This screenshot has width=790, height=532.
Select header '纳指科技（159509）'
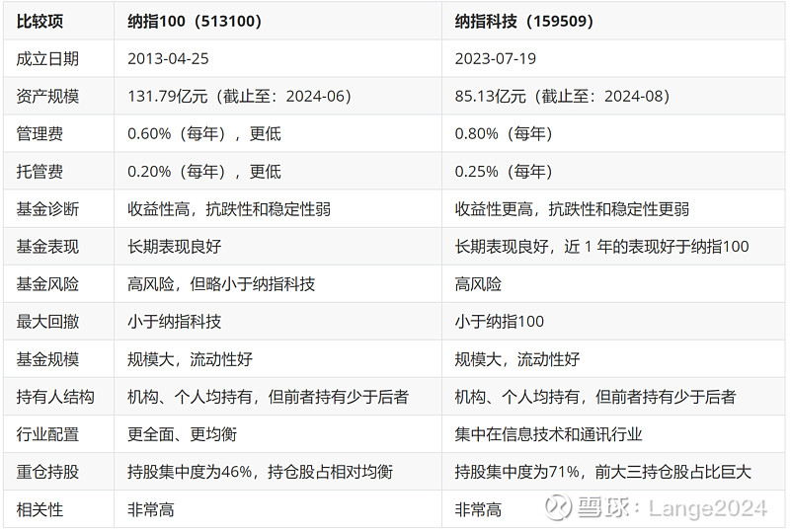[524, 22]
